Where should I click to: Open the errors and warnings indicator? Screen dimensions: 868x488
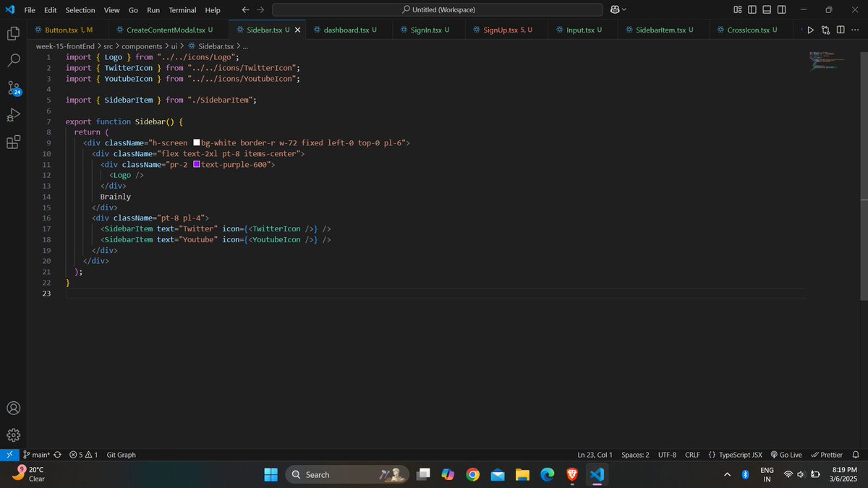[83, 455]
